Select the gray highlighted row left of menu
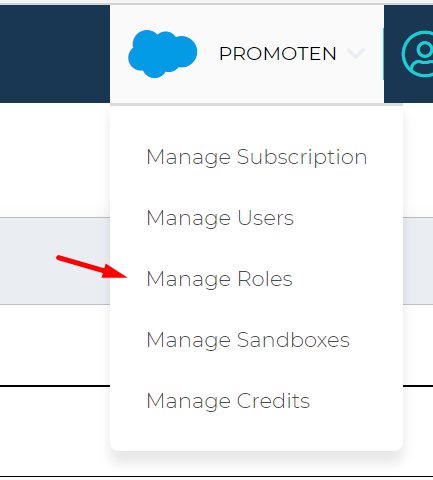This screenshot has width=433, height=480. [x=55, y=261]
